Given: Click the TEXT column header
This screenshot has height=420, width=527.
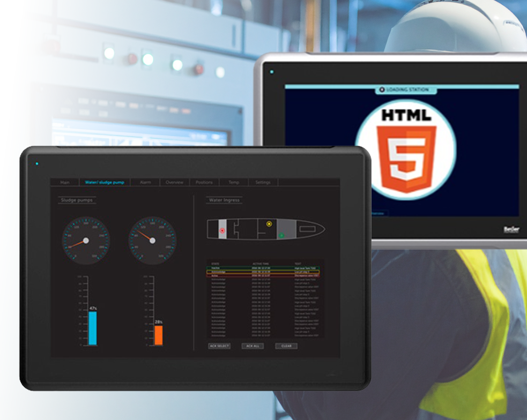Looking at the screenshot, I should pos(298,264).
